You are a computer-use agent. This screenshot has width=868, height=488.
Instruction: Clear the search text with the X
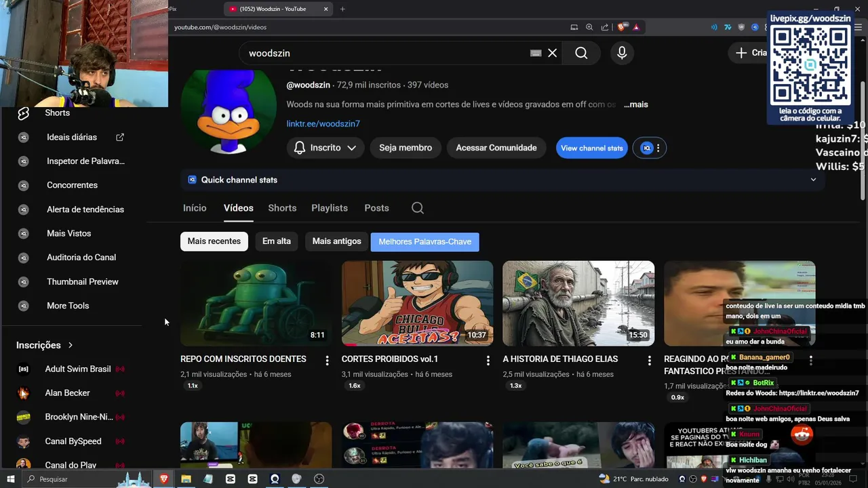(x=553, y=53)
